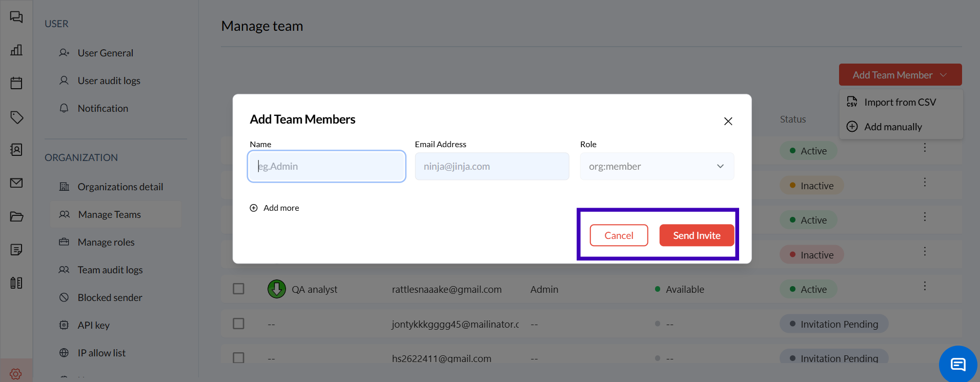
Task: Open the tags icon in sidebar
Action: 16,117
